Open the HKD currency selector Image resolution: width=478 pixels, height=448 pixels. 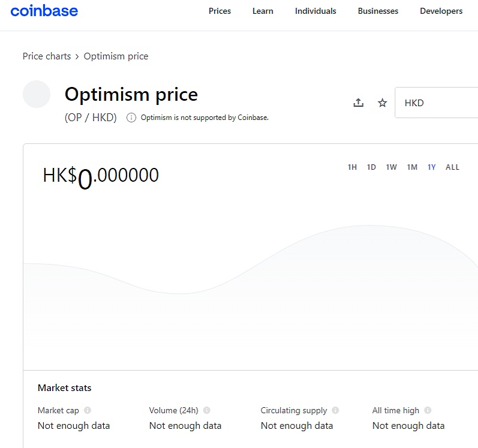tap(436, 103)
